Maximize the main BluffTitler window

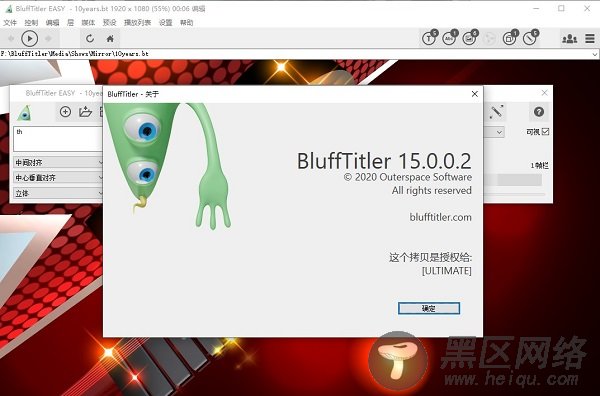click(x=561, y=8)
